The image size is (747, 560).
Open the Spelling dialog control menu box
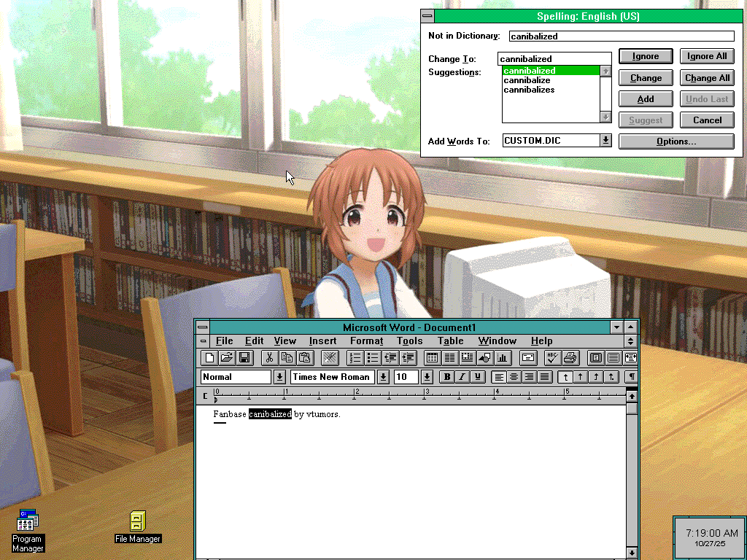pyautogui.click(x=427, y=16)
